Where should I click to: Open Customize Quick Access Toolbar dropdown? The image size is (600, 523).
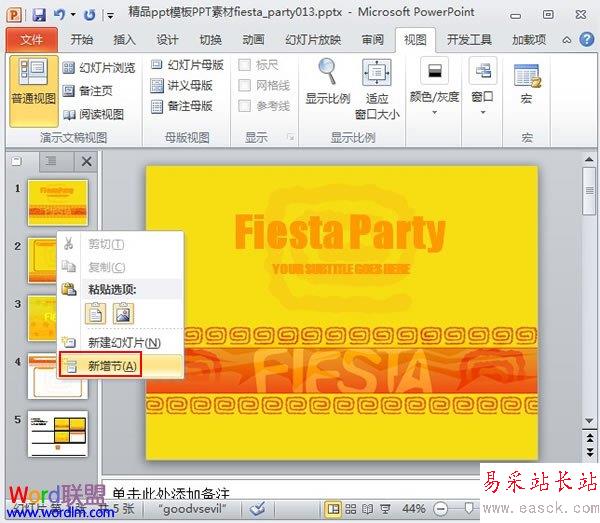[x=111, y=16]
